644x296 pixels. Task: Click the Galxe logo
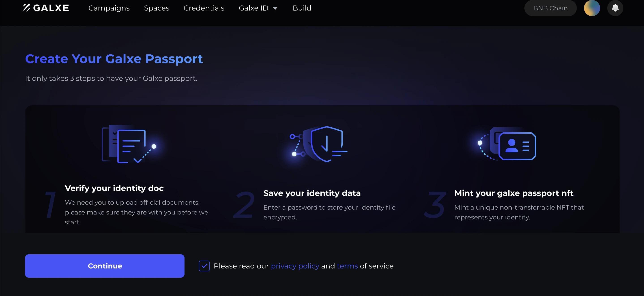[45, 8]
